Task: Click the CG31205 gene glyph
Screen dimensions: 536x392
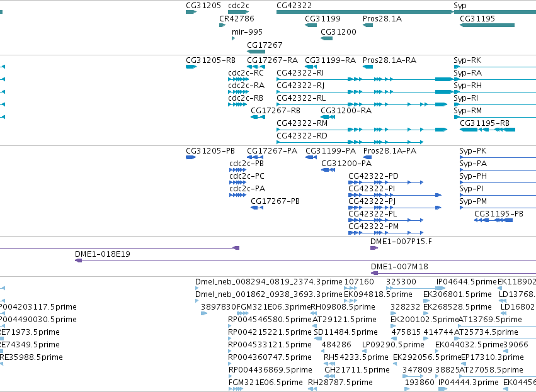Action: pos(191,12)
